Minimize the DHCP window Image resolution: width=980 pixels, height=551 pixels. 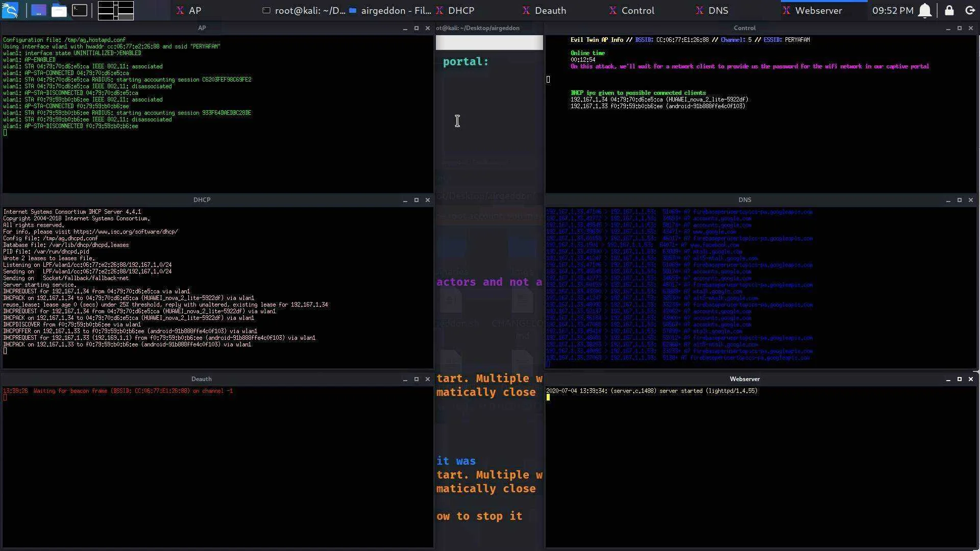[405, 200]
